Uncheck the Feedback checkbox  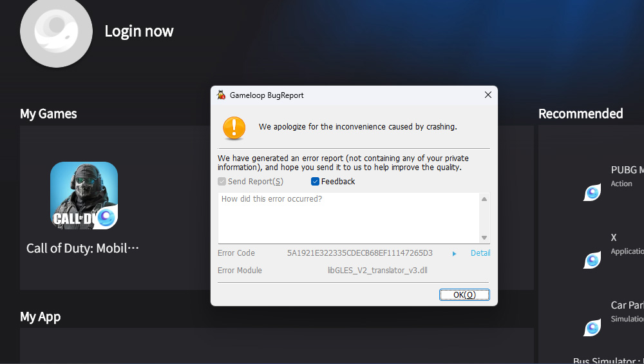[315, 182]
